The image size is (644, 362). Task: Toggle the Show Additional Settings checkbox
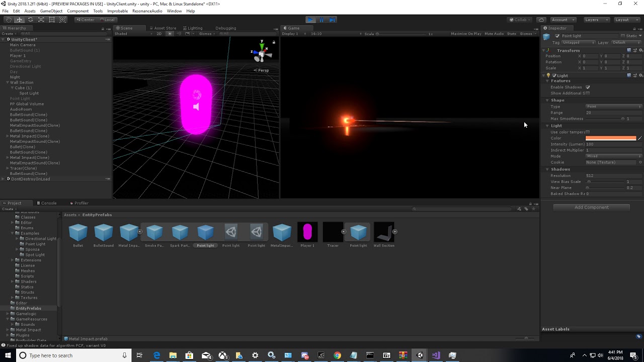tap(588, 93)
